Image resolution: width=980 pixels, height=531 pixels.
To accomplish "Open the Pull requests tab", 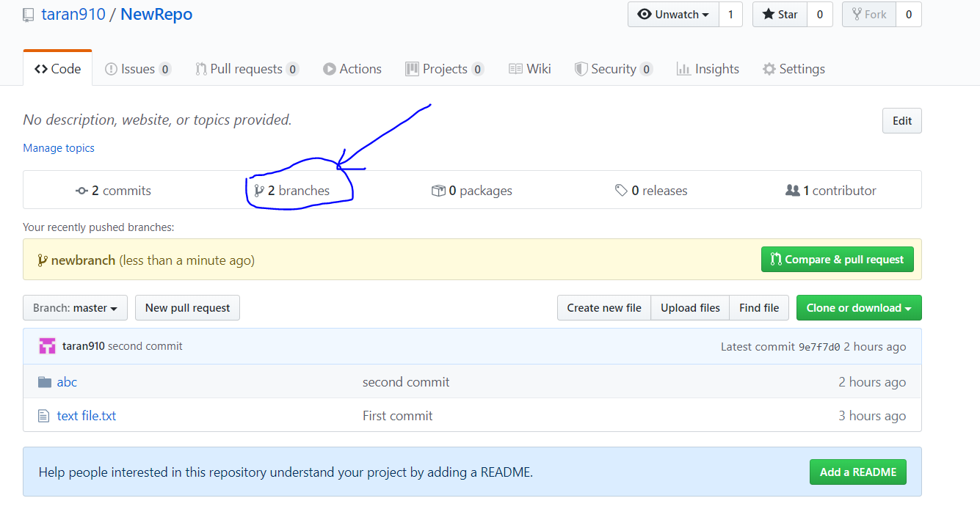I will 247,69.
